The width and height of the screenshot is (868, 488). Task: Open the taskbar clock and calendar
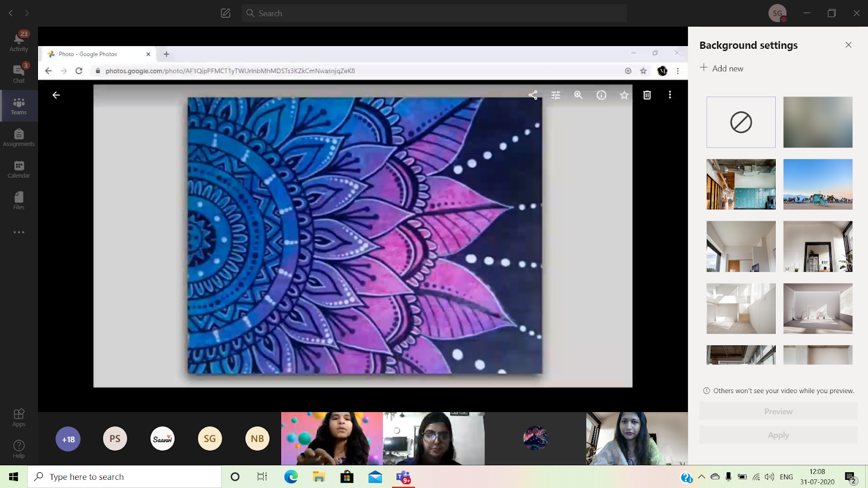tap(817, 477)
